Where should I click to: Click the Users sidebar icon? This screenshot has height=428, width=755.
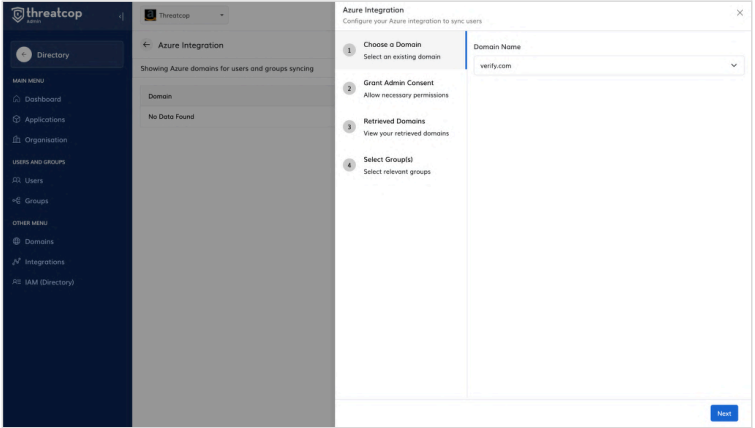click(16, 180)
